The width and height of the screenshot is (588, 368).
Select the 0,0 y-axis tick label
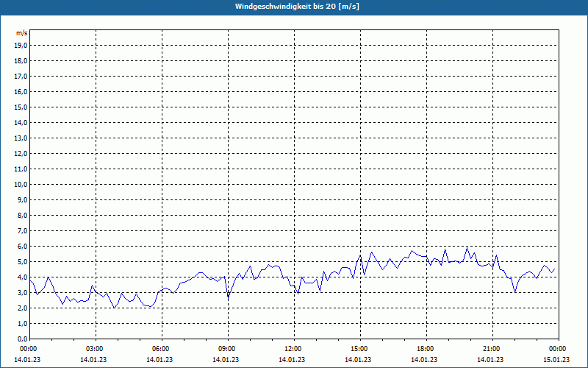pyautogui.click(x=22, y=339)
